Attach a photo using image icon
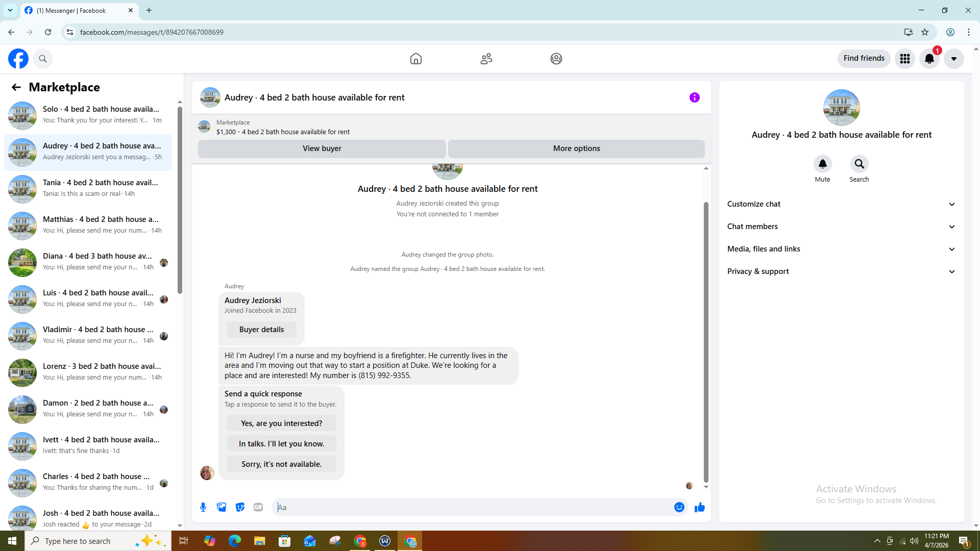 [x=222, y=507]
